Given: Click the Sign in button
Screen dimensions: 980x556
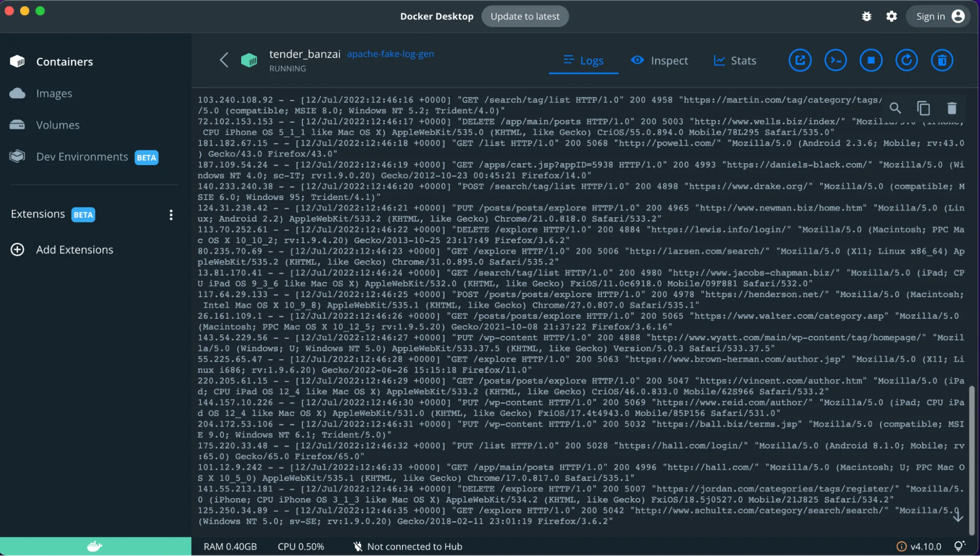Looking at the screenshot, I should pos(939,16).
